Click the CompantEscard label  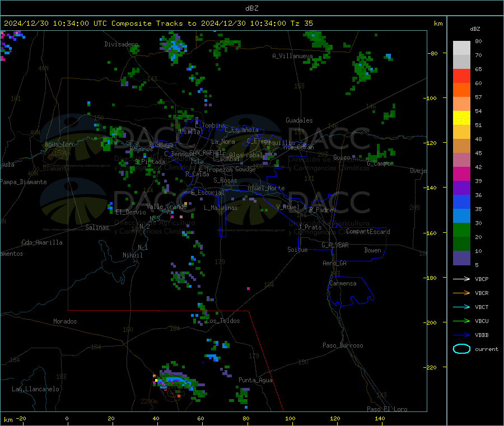coord(368,232)
